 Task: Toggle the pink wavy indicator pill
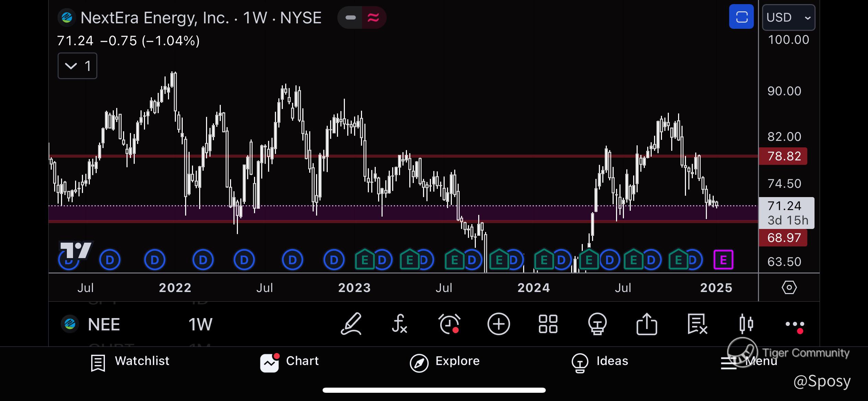(x=374, y=17)
